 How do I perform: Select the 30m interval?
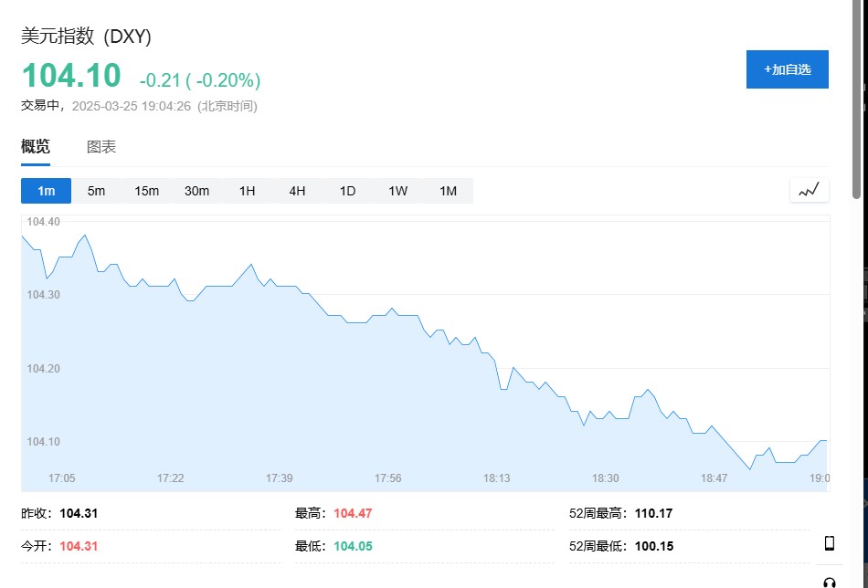click(x=196, y=191)
